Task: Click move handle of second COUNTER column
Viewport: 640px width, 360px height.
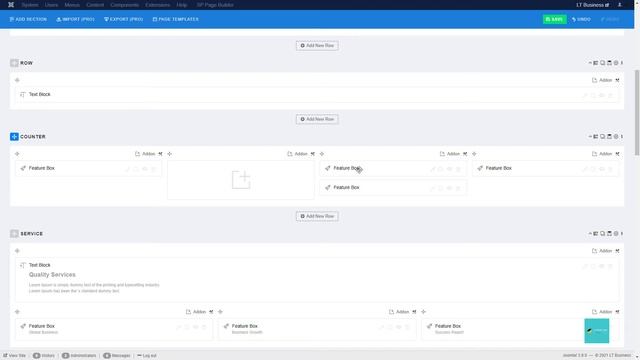Action: pos(169,154)
